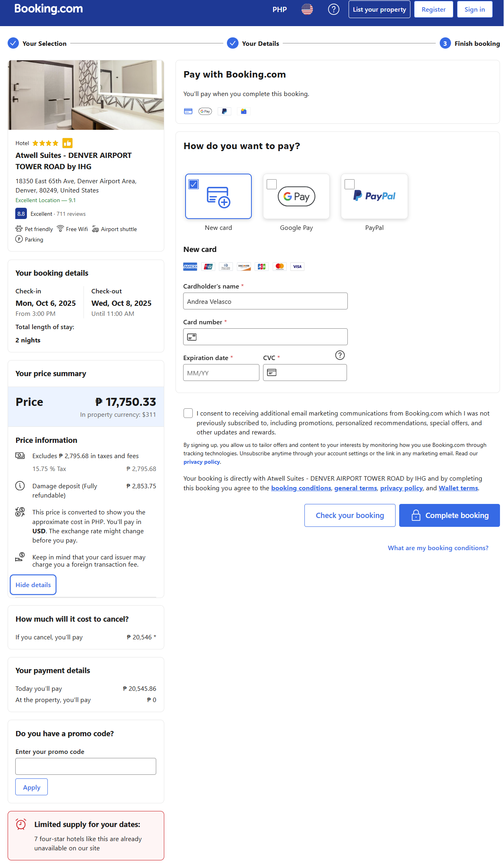This screenshot has width=504, height=864.
Task: Click the American Express card logo
Action: click(190, 266)
